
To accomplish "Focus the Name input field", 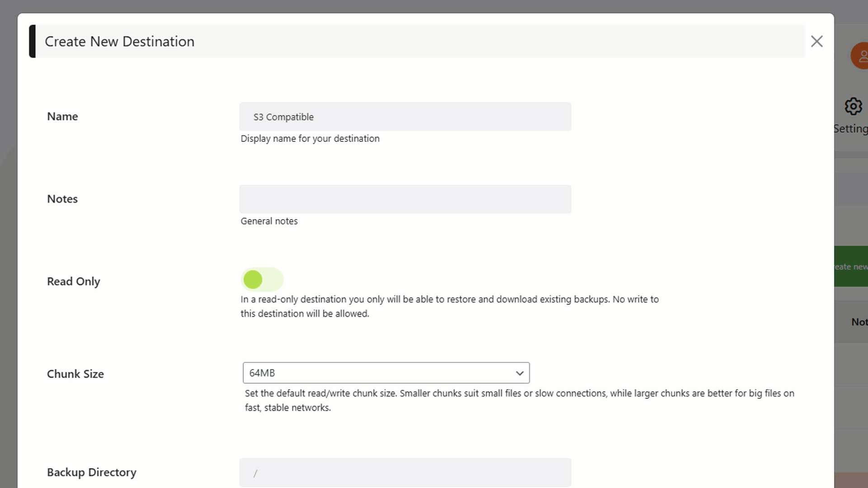I will [405, 117].
